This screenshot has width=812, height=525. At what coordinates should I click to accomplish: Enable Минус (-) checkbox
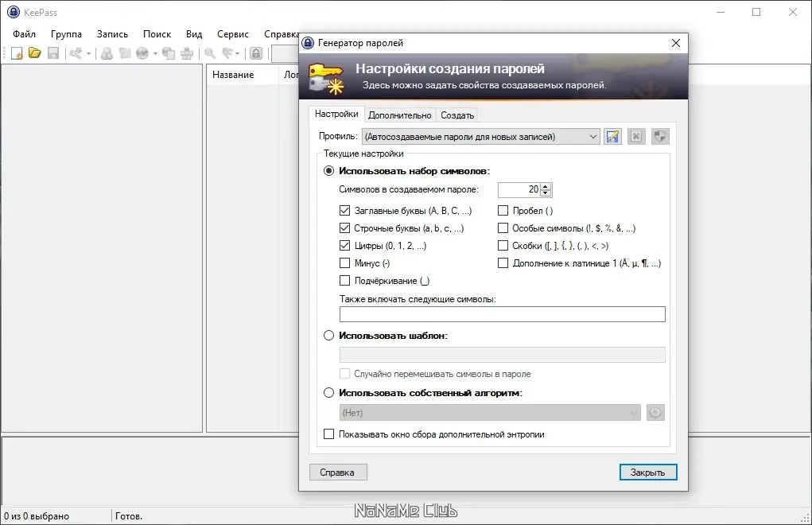click(345, 263)
